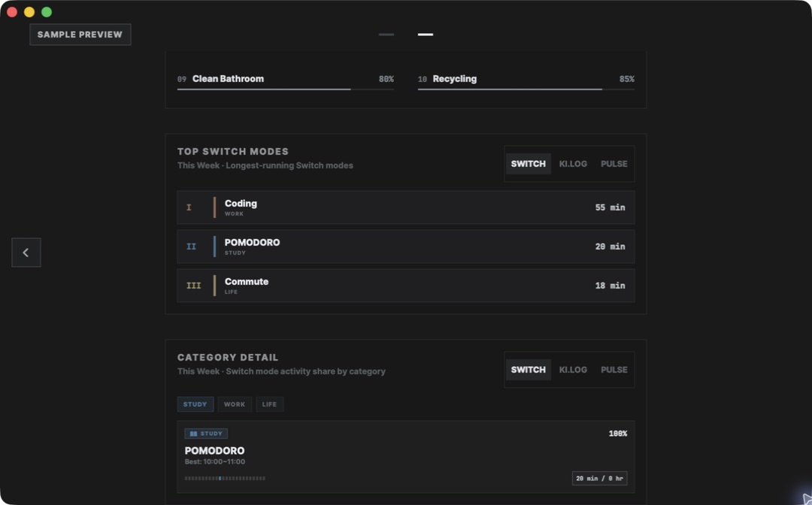Click the 18 min duration for Commute
This screenshot has width=812, height=505.
[610, 286]
